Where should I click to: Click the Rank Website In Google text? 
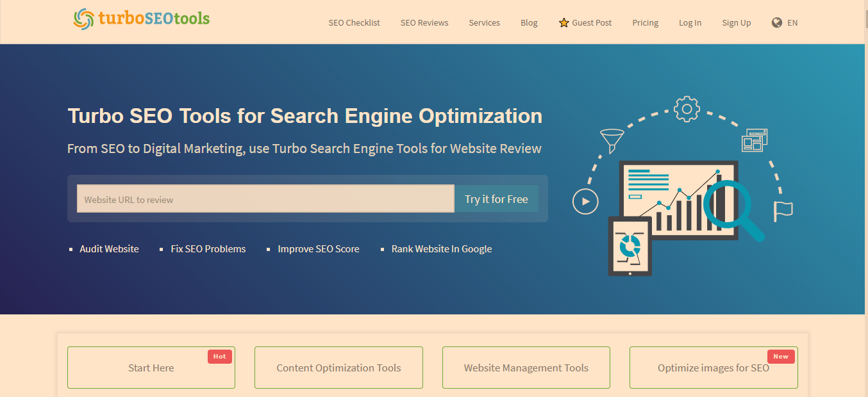pos(442,249)
